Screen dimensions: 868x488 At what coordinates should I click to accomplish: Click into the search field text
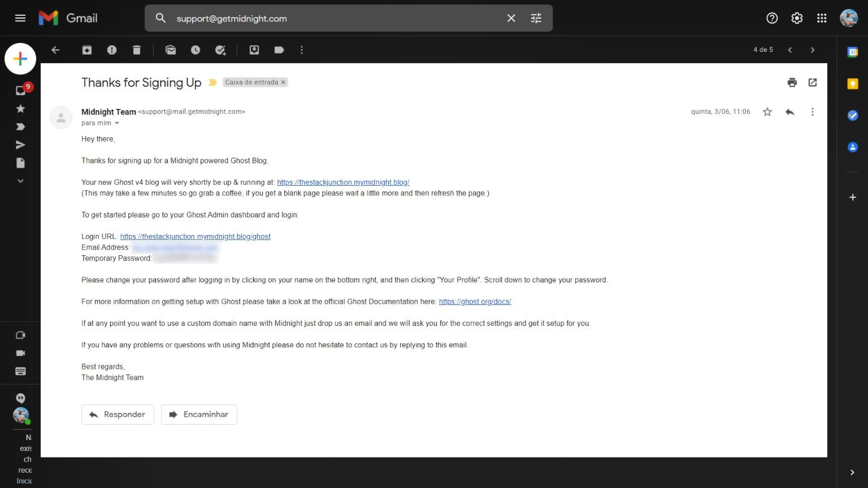tap(232, 19)
